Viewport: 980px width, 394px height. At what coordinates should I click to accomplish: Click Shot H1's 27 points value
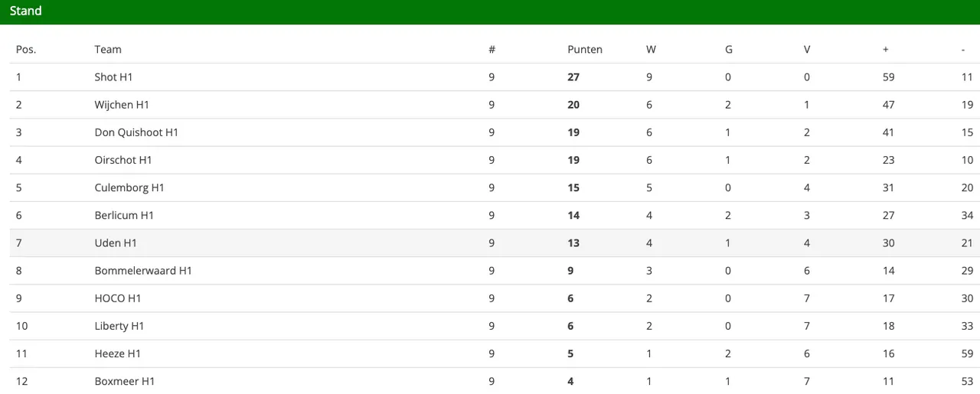(x=573, y=77)
